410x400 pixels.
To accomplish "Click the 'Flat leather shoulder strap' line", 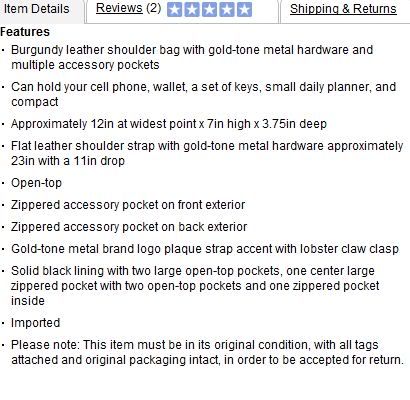I will tap(207, 153).
